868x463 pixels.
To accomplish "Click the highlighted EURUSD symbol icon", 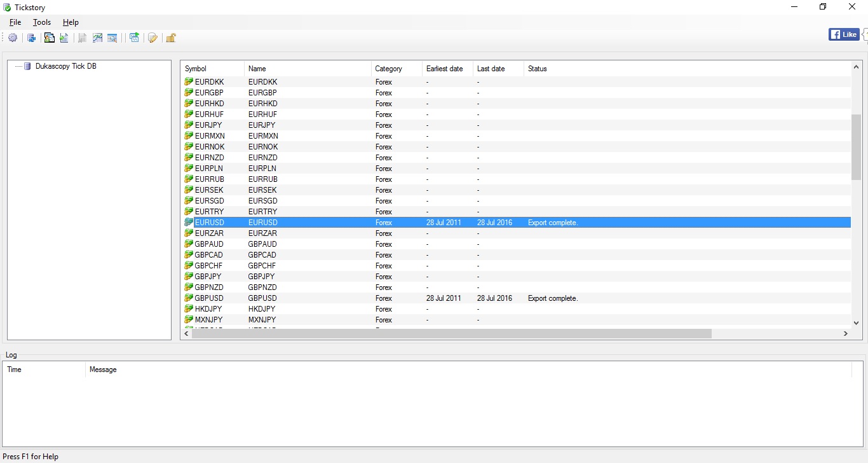I will coord(189,223).
